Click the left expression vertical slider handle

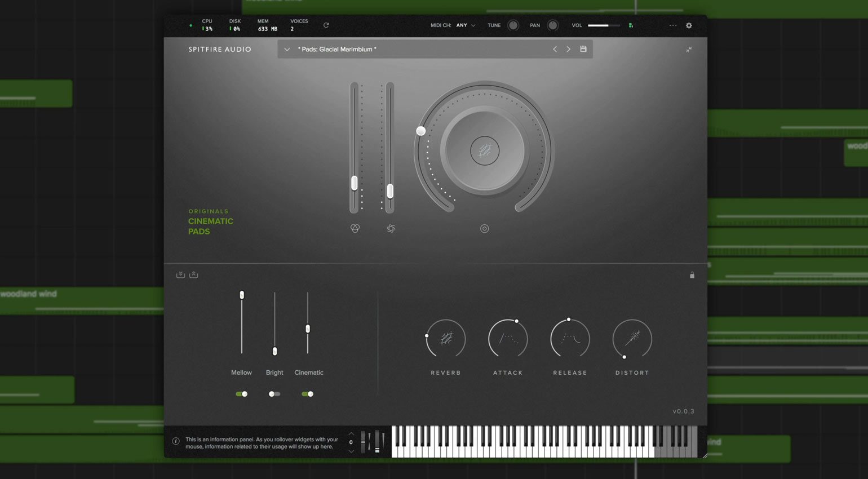click(355, 183)
